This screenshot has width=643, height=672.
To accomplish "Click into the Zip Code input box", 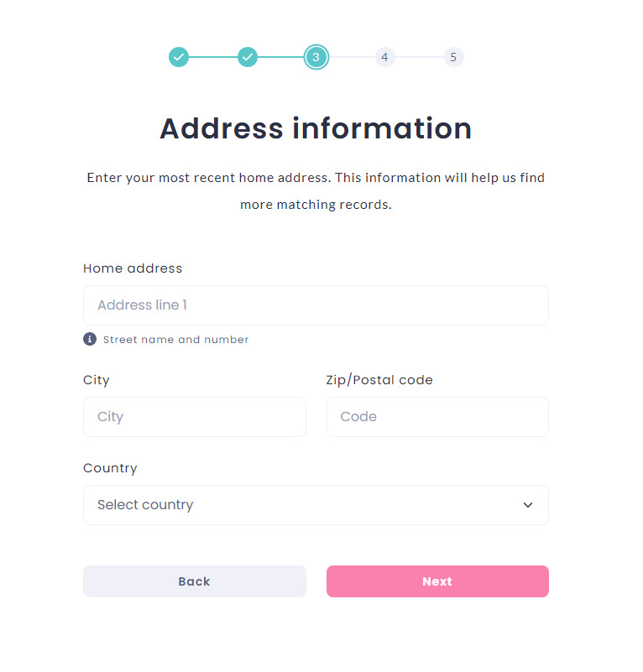I will [x=437, y=417].
